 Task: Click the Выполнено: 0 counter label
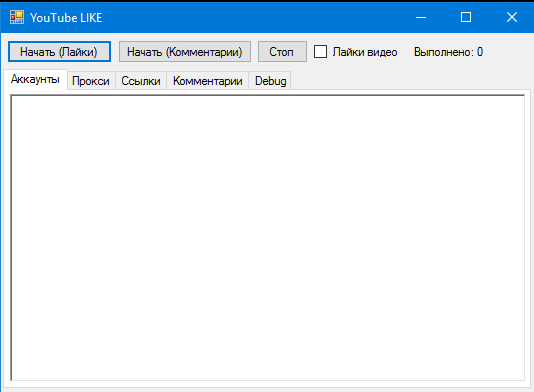[448, 52]
